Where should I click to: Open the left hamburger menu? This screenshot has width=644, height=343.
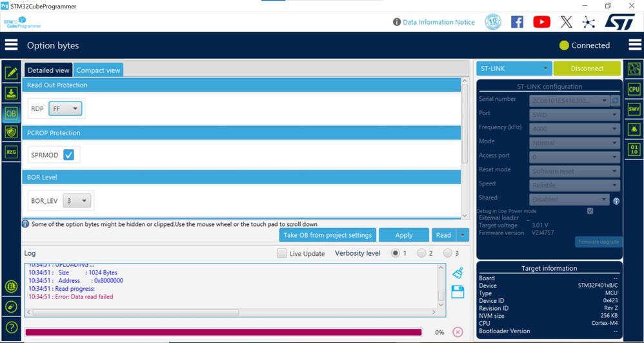11,45
